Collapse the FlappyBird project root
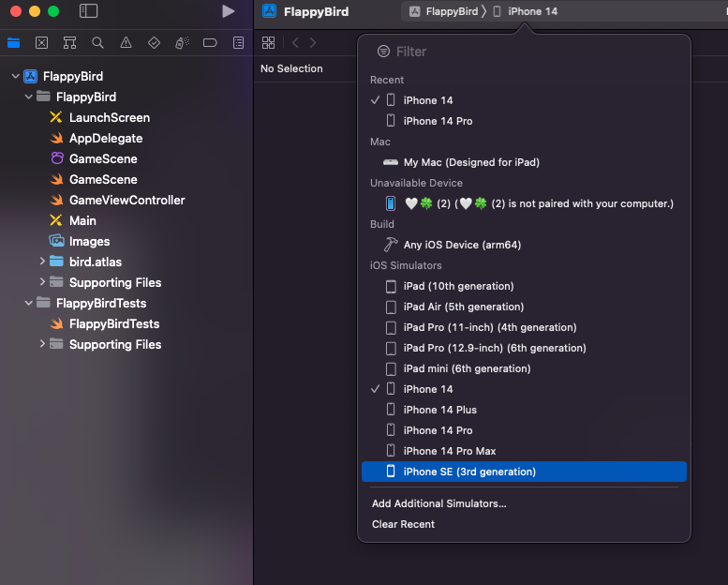 click(15, 76)
